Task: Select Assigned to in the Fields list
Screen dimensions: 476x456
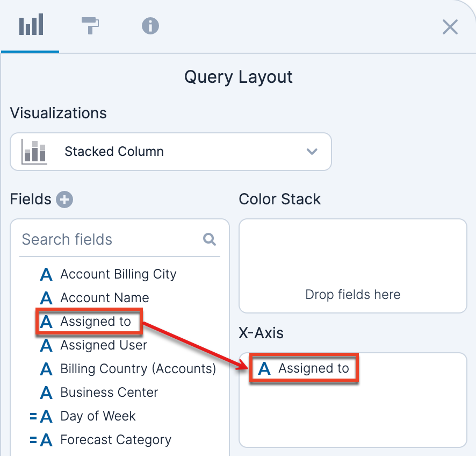Action: (96, 322)
